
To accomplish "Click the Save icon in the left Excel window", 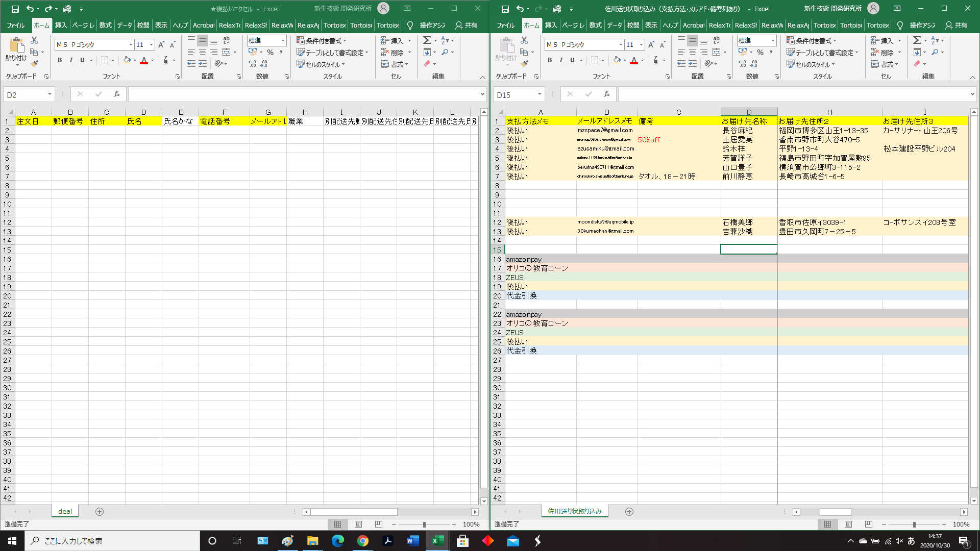I will tap(15, 9).
